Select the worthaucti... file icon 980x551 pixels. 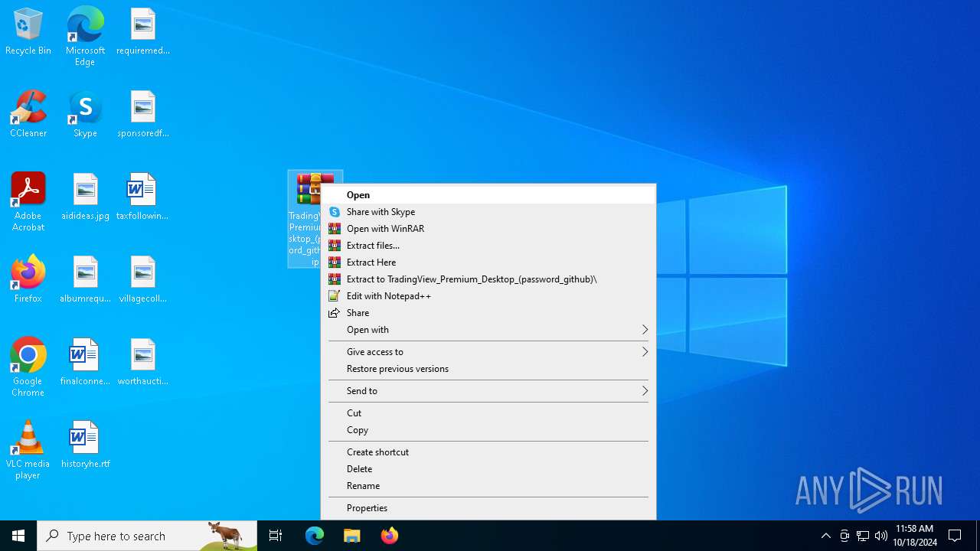[143, 363]
